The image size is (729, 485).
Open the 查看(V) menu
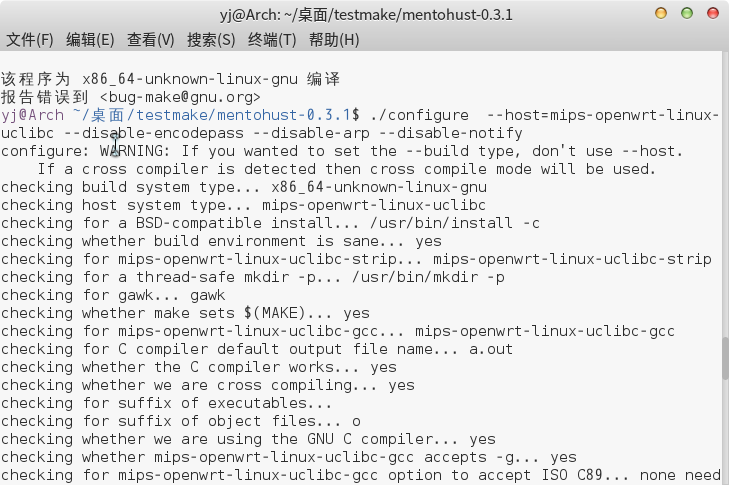click(151, 40)
